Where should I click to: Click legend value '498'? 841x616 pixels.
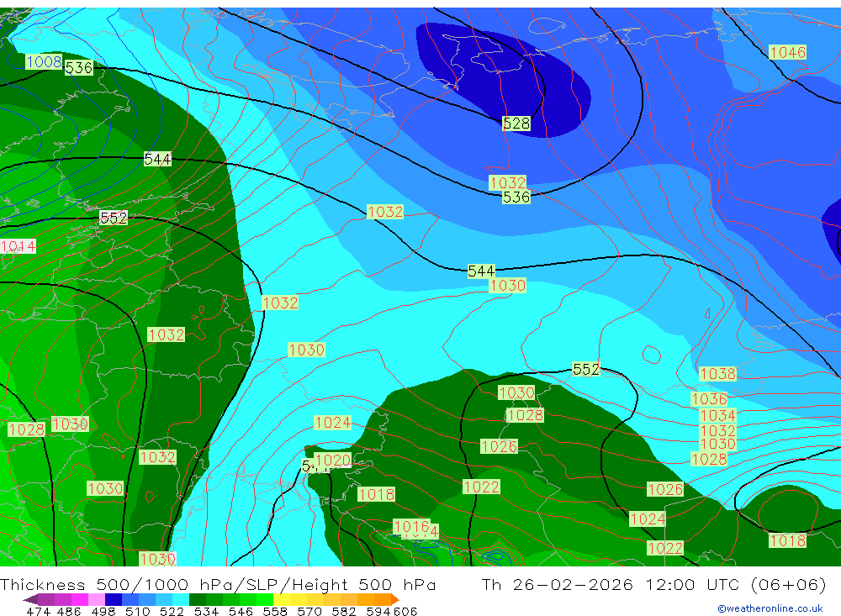[103, 611]
